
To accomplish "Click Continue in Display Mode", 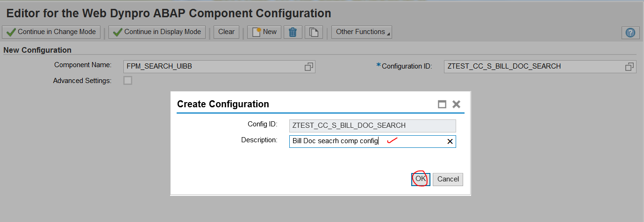I will coord(157,32).
